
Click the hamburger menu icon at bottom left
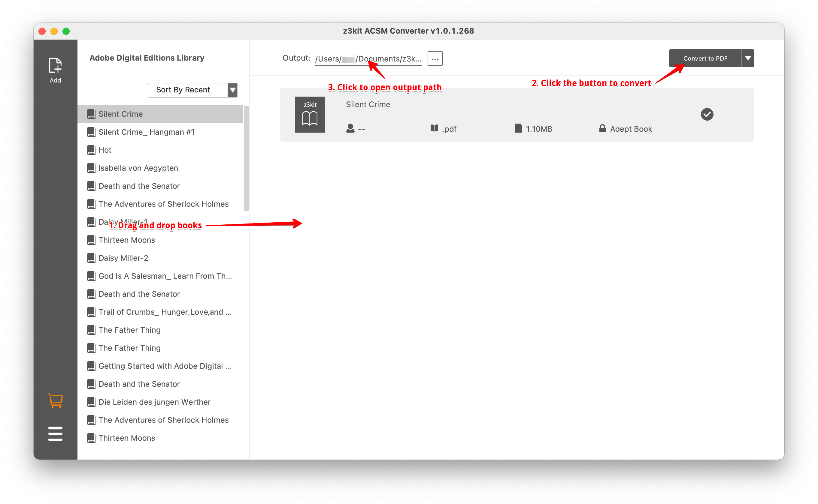click(x=55, y=434)
